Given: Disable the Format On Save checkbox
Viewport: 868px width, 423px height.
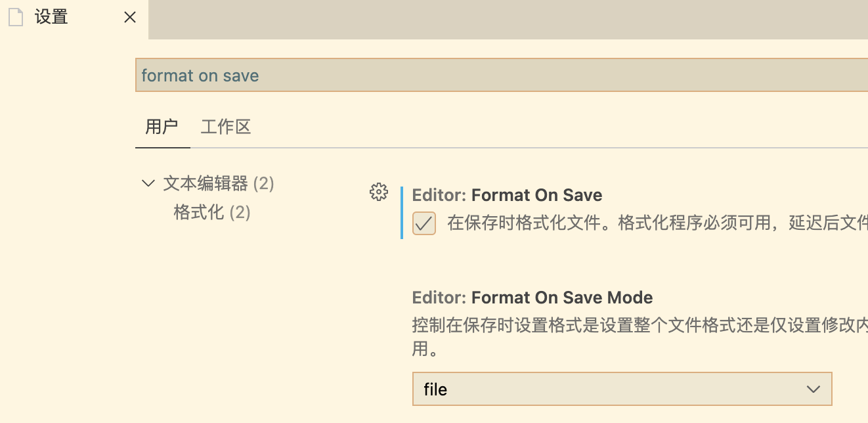Looking at the screenshot, I should click(x=423, y=223).
